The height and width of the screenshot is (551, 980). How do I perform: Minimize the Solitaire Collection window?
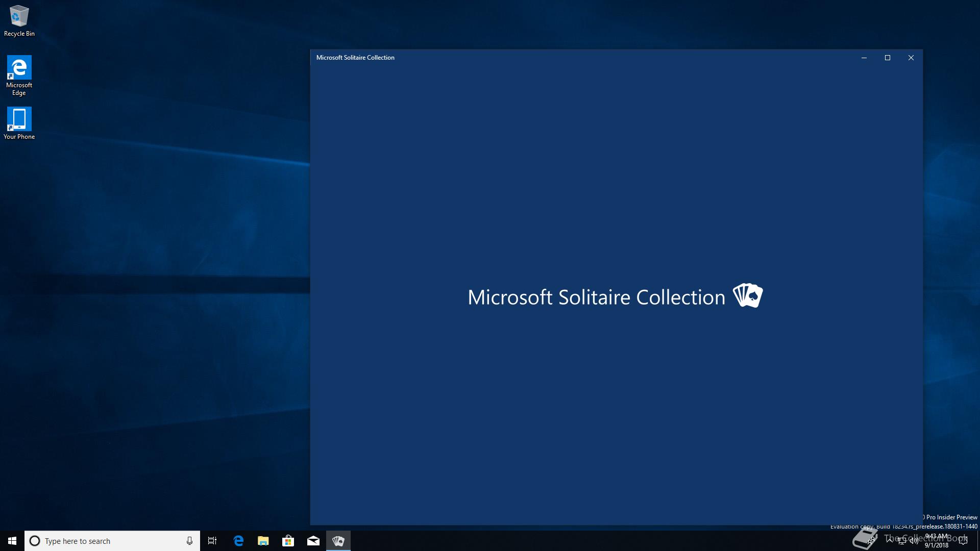click(x=864, y=58)
